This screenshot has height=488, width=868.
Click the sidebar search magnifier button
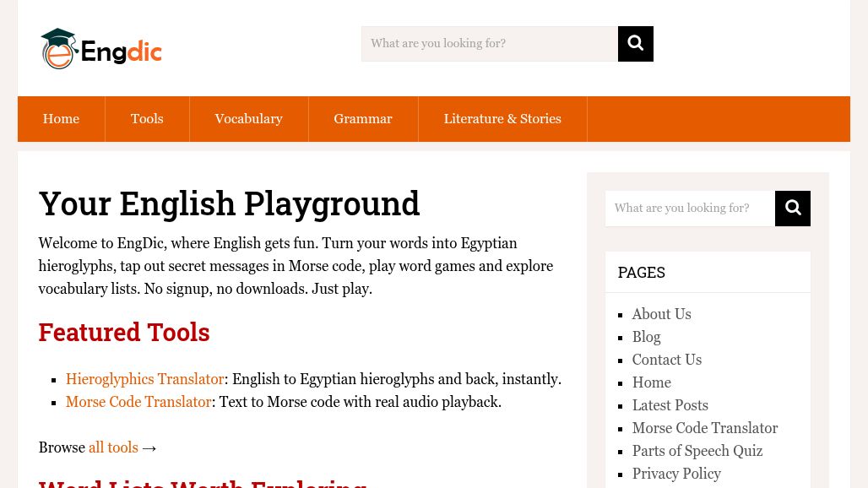coord(793,209)
